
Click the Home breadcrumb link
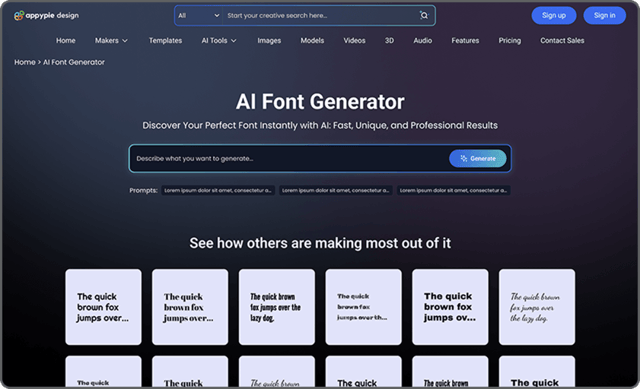[x=25, y=62]
